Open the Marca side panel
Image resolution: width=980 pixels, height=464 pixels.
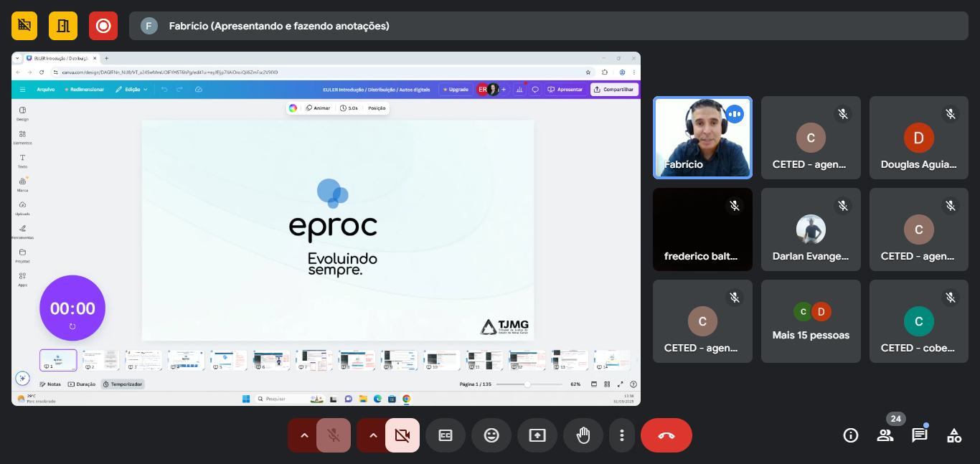coord(22,184)
